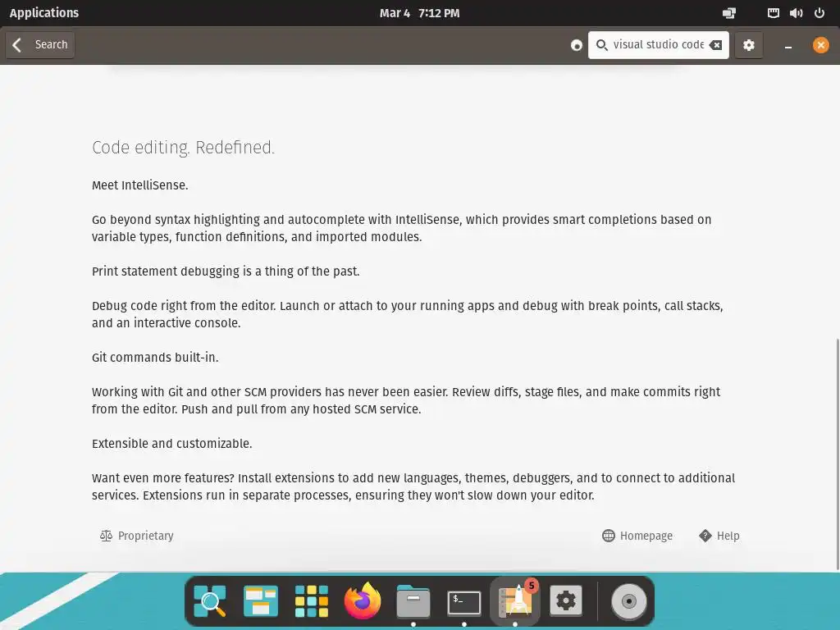Click the display icon in system tray
The width and height of the screenshot is (840, 630).
729,13
